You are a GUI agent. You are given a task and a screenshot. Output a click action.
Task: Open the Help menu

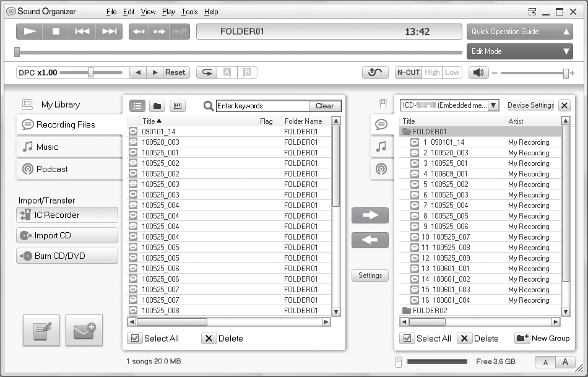211,12
